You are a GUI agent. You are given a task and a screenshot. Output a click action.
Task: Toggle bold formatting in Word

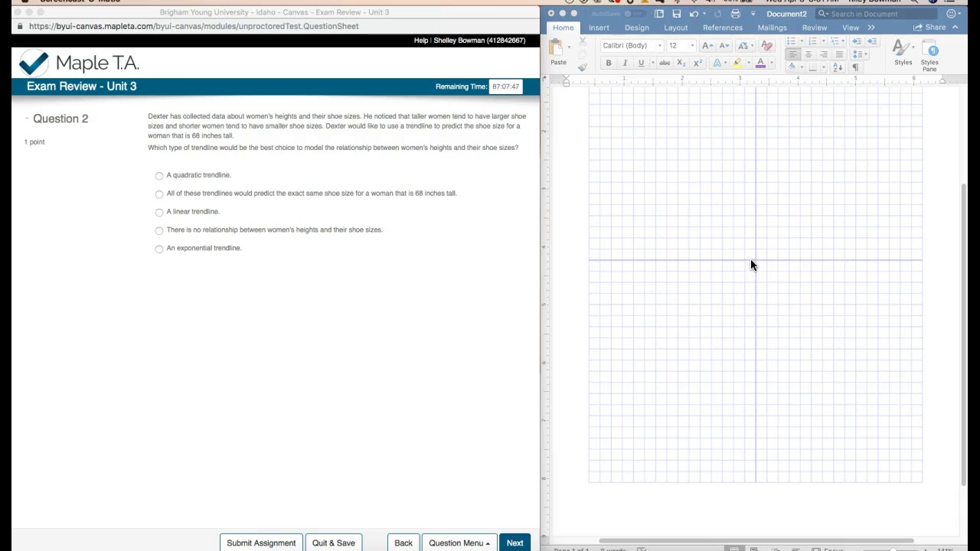(609, 64)
